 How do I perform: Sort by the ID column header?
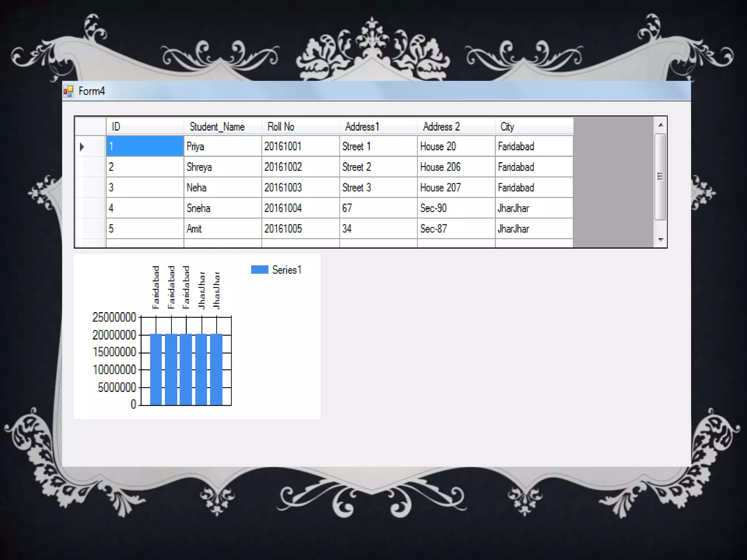click(x=145, y=127)
